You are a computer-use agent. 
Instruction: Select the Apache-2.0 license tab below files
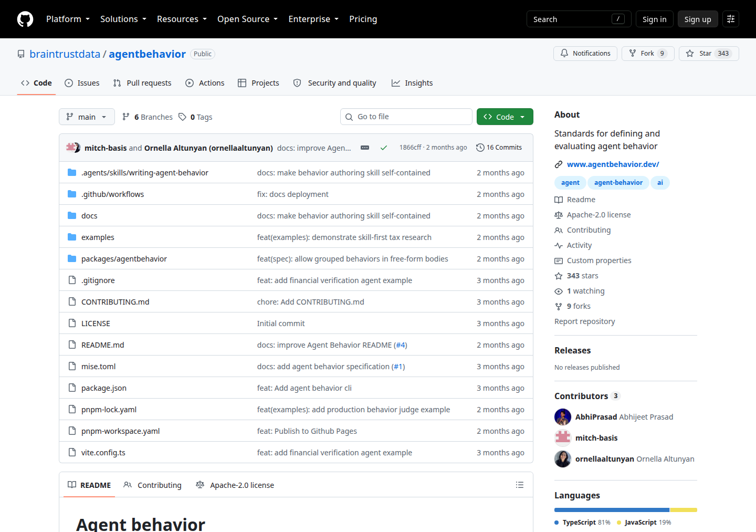pos(235,485)
